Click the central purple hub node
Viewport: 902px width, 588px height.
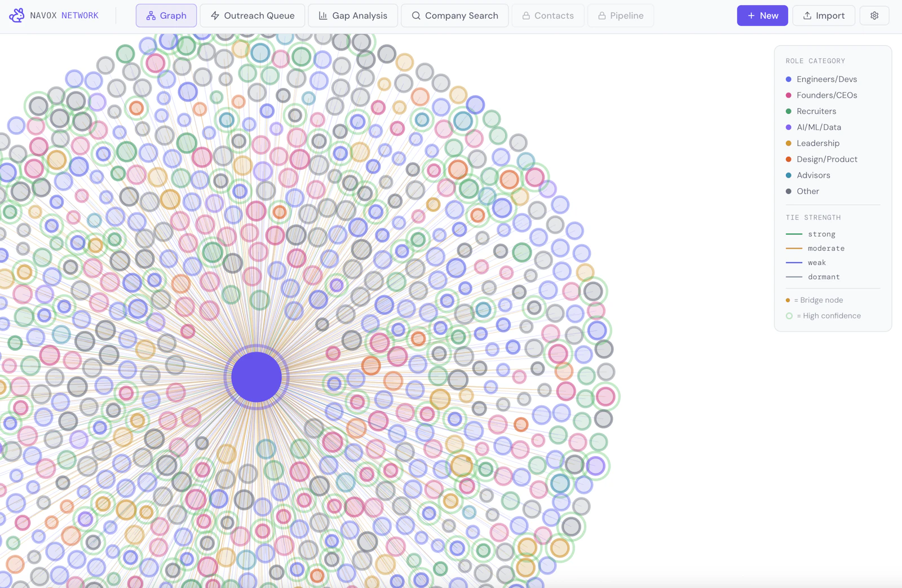(x=257, y=377)
